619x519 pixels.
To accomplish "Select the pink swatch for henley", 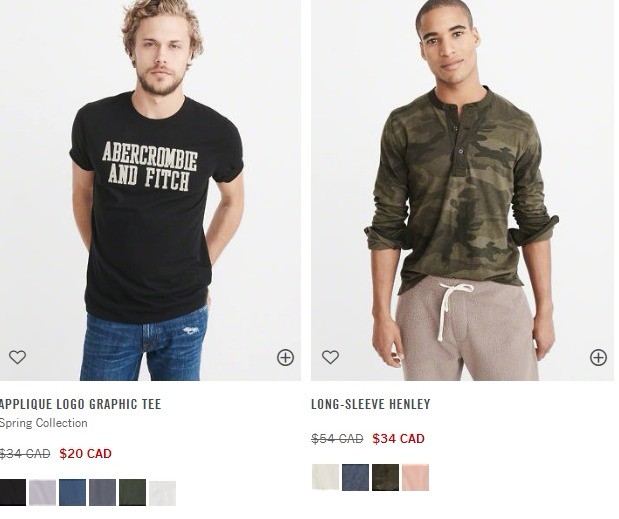I will click(415, 477).
